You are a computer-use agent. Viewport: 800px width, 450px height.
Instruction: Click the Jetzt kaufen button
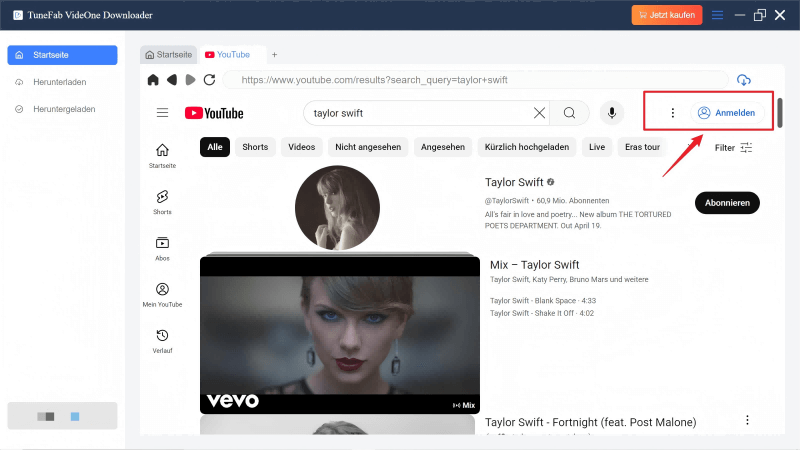pyautogui.click(x=667, y=15)
